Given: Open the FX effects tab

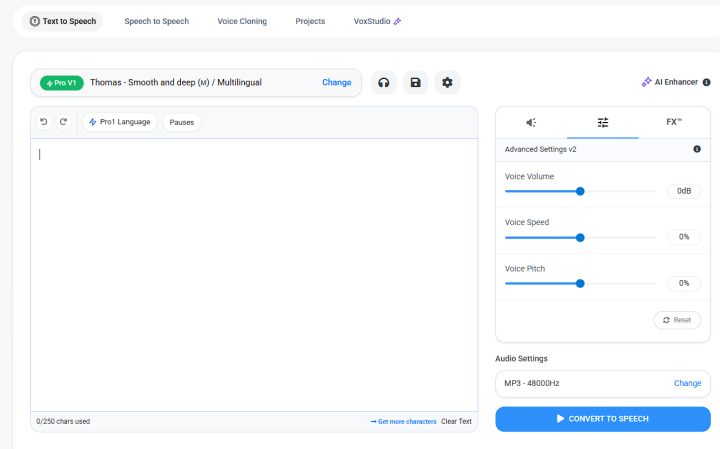Looking at the screenshot, I should click(x=674, y=122).
